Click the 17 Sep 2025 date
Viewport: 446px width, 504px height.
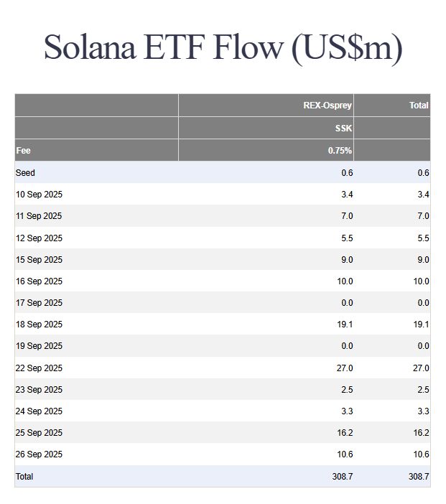[39, 303]
